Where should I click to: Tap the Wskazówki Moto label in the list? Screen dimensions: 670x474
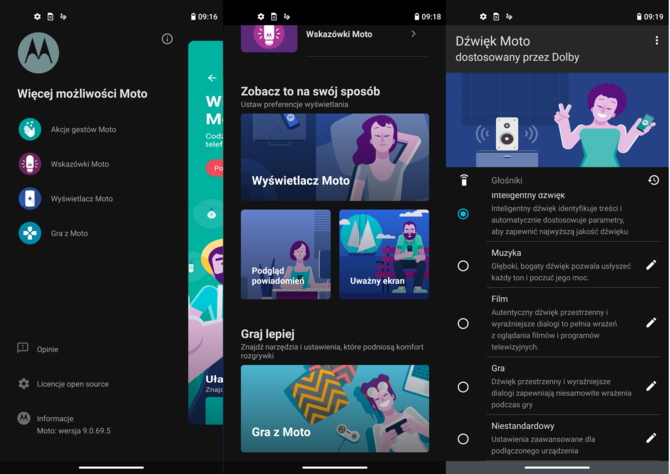click(339, 34)
